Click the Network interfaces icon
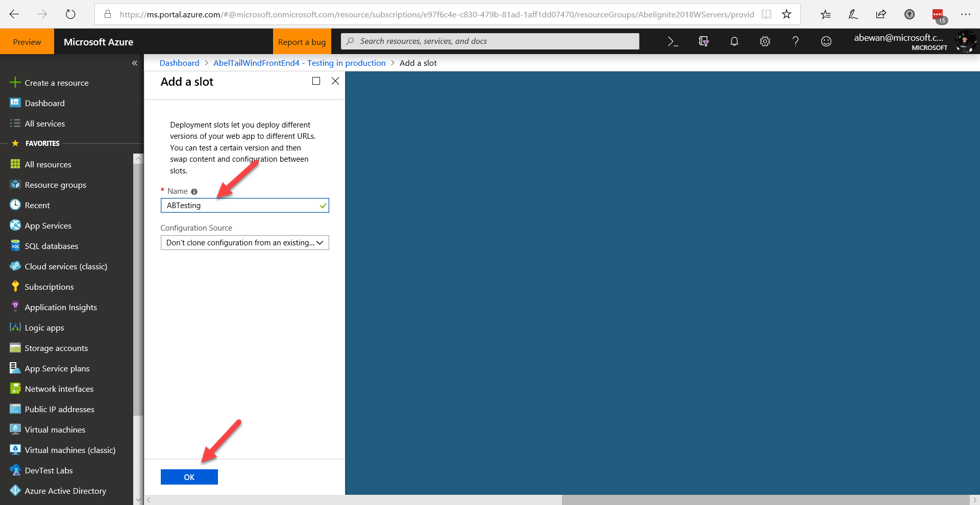The height and width of the screenshot is (505, 980). 15,388
